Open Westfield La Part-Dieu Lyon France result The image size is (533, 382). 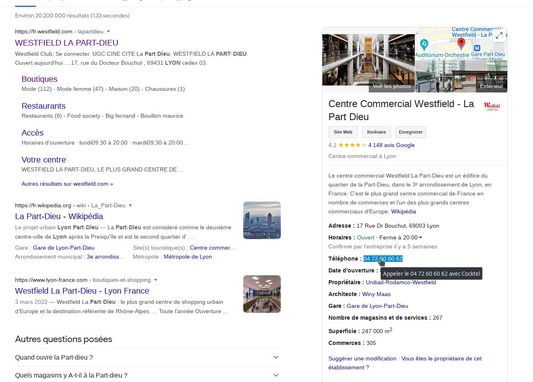tap(82, 291)
